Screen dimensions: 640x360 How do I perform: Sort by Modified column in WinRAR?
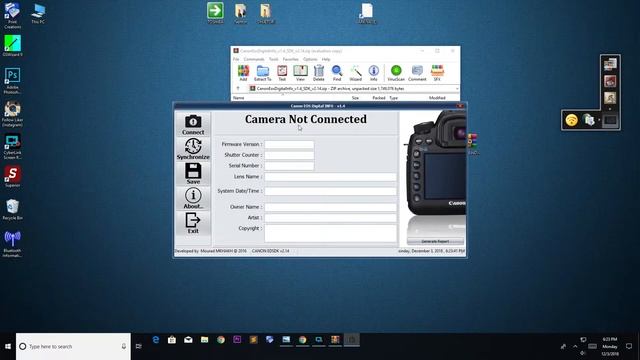pos(437,98)
